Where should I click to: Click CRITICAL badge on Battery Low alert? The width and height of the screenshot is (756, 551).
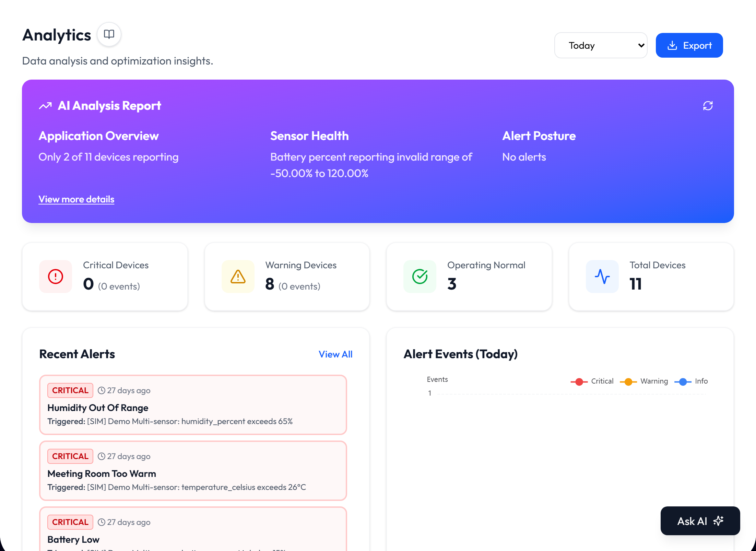(x=70, y=522)
